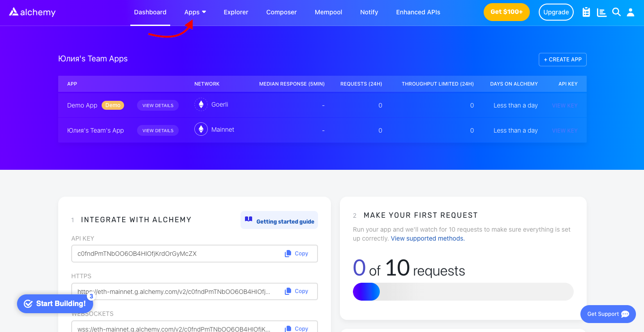The image size is (644, 332).
Task: Click the REQUESTS (24H) column header
Action: point(361,84)
